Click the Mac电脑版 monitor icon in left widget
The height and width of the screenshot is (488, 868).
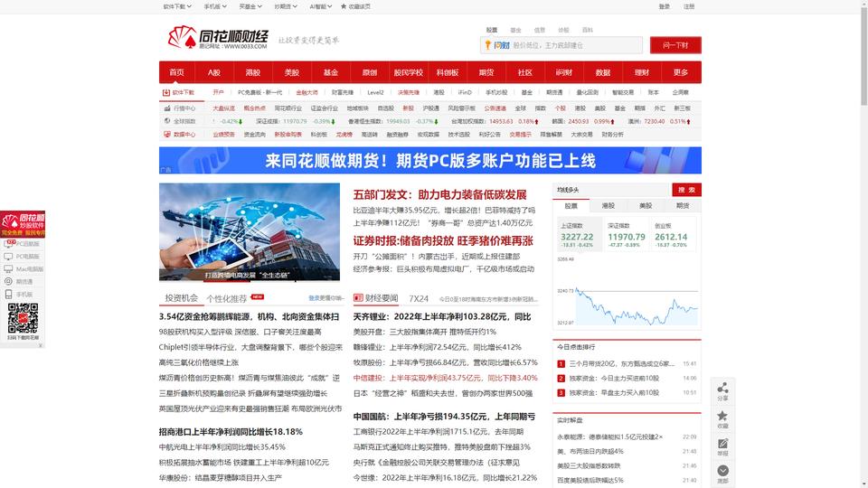click(8, 269)
